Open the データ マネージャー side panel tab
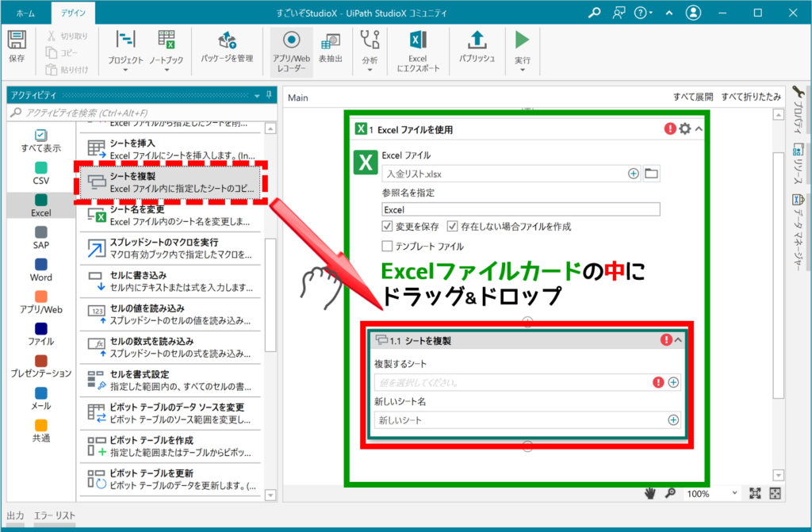The height and width of the screenshot is (532, 812). pyautogui.click(x=798, y=232)
